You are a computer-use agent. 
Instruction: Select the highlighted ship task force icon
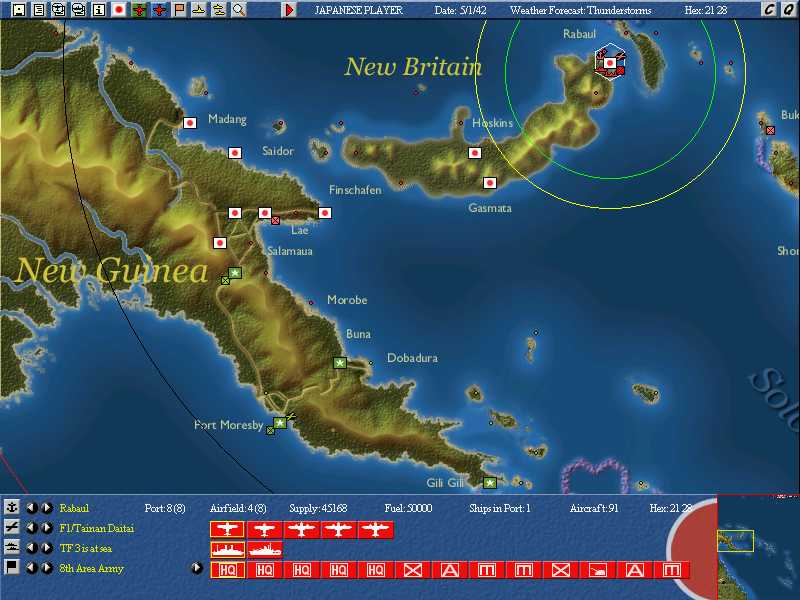tap(228, 549)
